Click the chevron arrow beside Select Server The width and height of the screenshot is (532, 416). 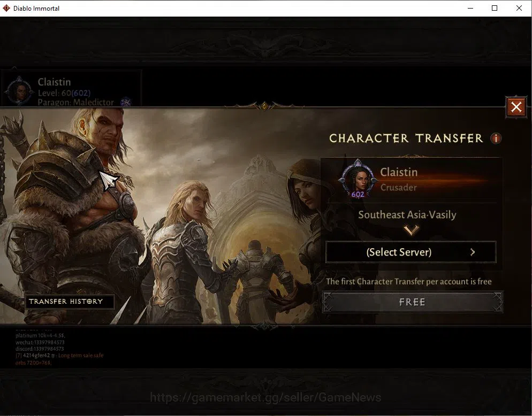point(473,252)
